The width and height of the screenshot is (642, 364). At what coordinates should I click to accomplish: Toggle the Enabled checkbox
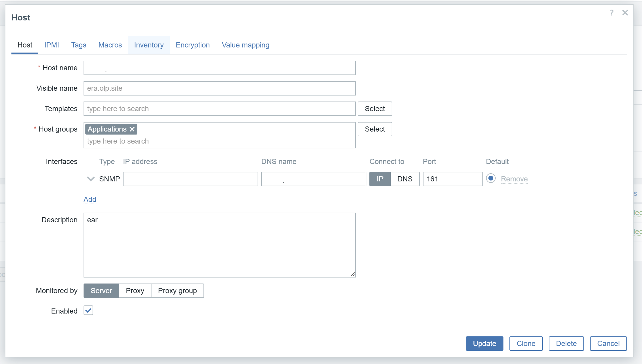[88, 311]
